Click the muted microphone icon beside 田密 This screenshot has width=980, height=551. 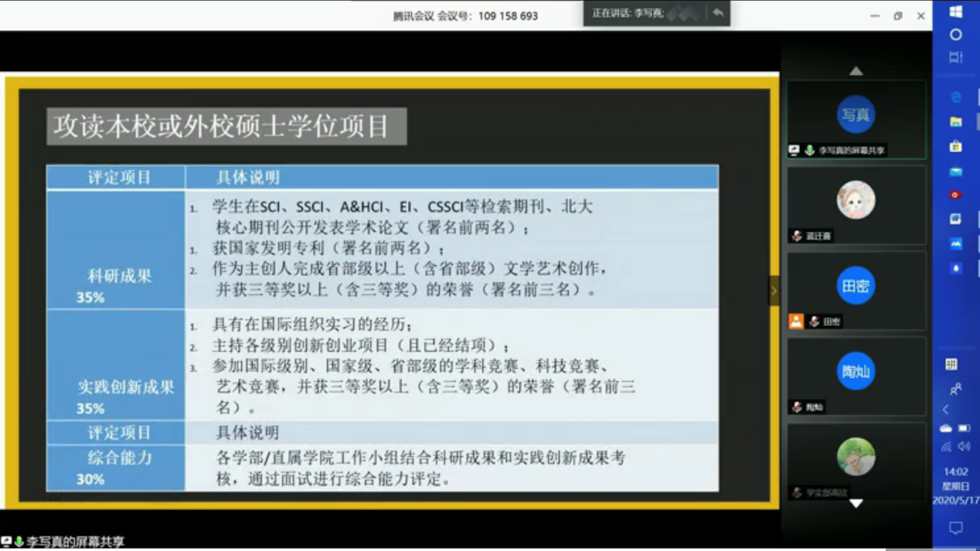tap(814, 322)
